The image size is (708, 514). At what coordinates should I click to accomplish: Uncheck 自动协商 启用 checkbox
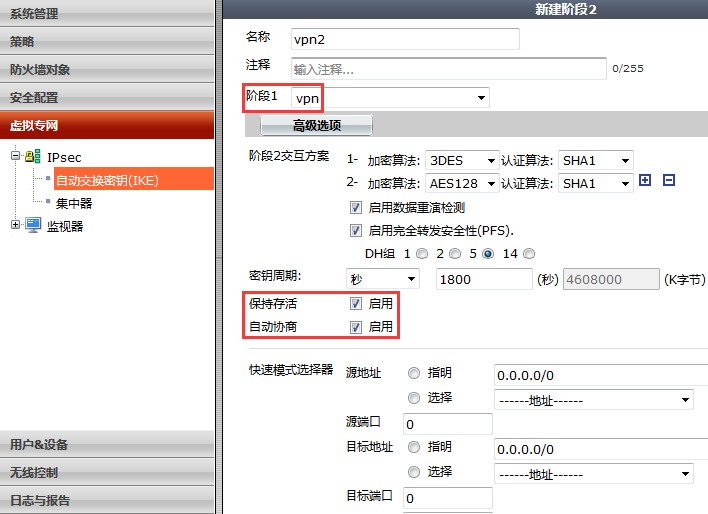click(355, 327)
